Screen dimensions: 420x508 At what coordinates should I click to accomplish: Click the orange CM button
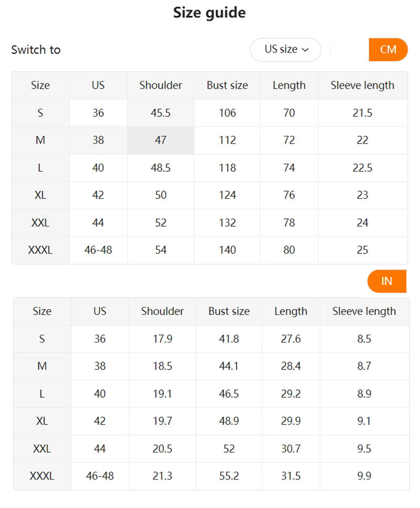[388, 50]
